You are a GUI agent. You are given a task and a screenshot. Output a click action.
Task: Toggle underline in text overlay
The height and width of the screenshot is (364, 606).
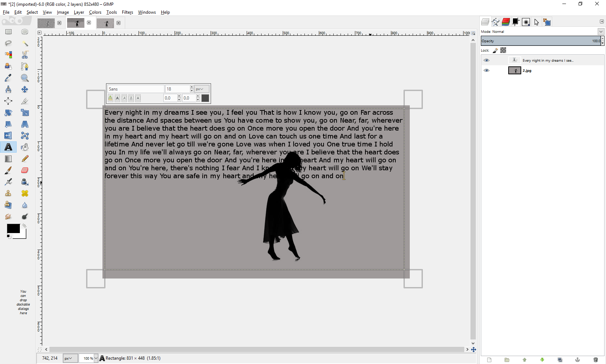(131, 98)
